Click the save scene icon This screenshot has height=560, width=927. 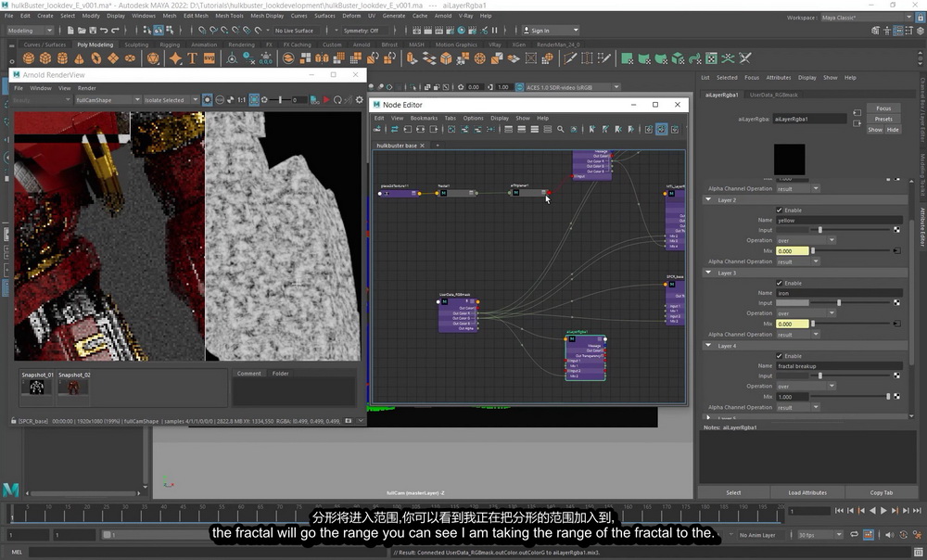click(x=93, y=31)
